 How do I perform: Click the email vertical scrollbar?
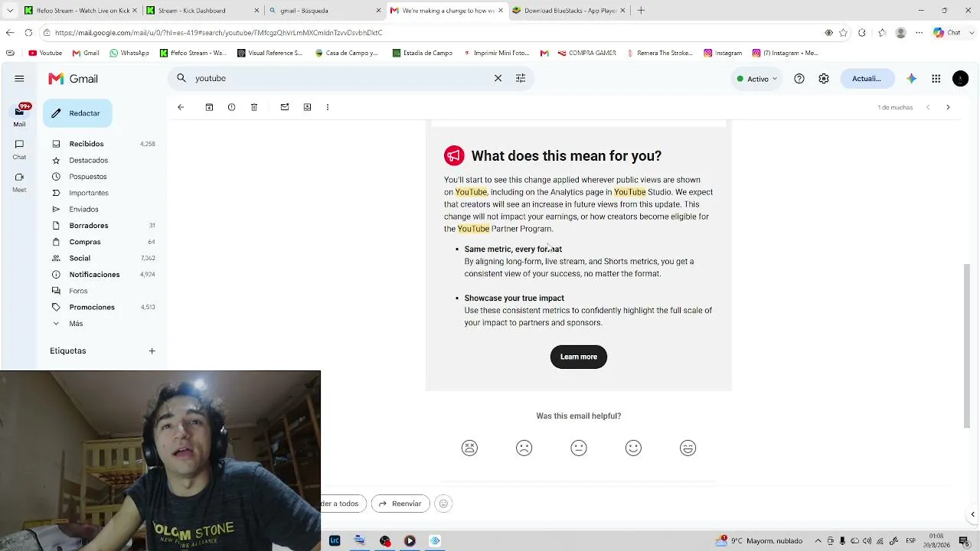point(966,346)
